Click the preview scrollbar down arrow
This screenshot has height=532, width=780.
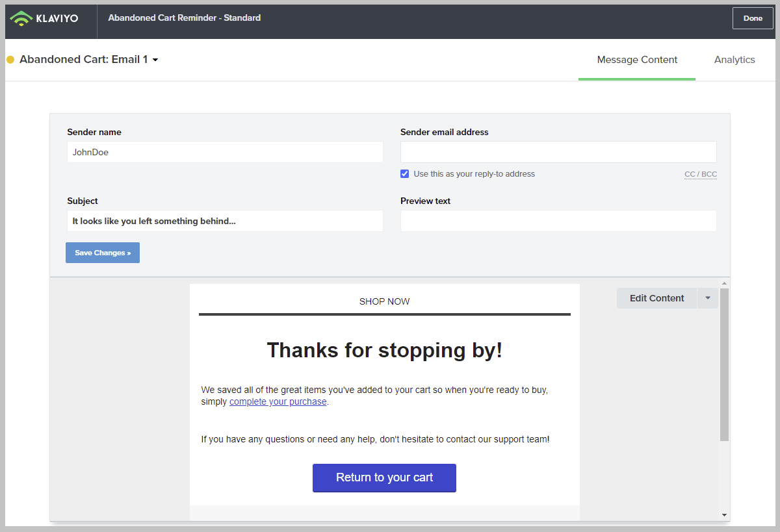tap(724, 515)
